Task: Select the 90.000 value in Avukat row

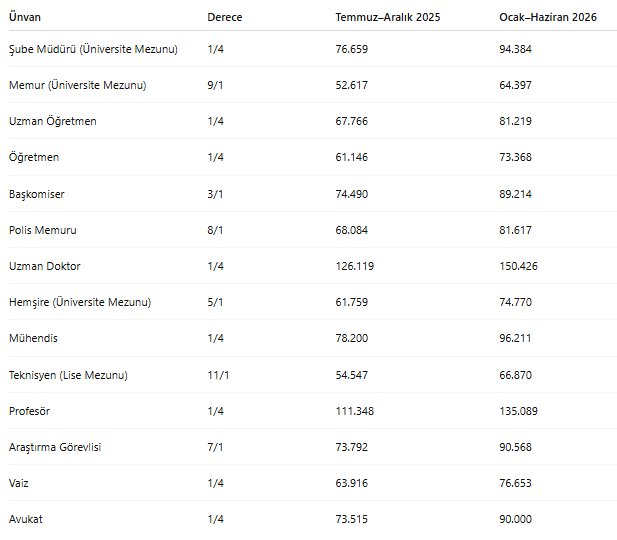Action: click(x=516, y=519)
